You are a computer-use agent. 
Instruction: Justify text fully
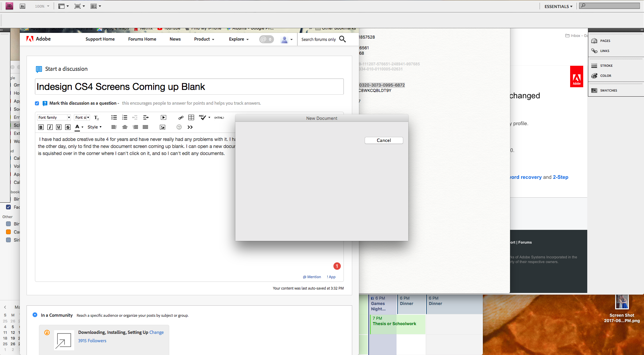tap(145, 127)
